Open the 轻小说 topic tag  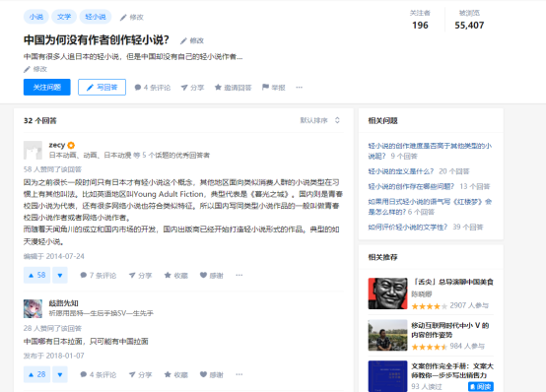96,17
